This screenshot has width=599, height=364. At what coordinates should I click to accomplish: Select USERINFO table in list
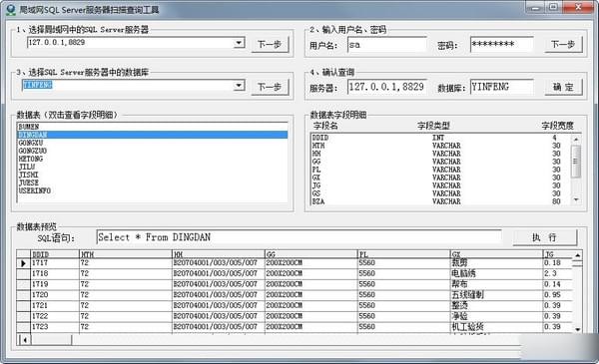153,190
